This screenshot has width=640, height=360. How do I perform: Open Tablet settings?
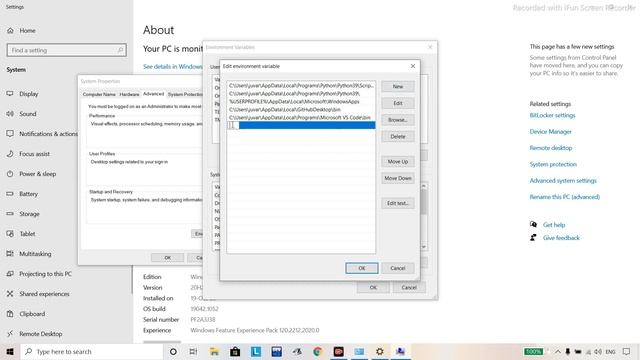[x=27, y=234]
